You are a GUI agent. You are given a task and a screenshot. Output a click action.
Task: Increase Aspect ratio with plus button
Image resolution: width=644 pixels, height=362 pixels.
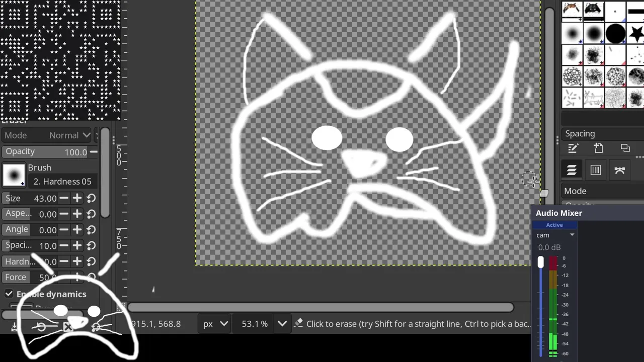77,214
